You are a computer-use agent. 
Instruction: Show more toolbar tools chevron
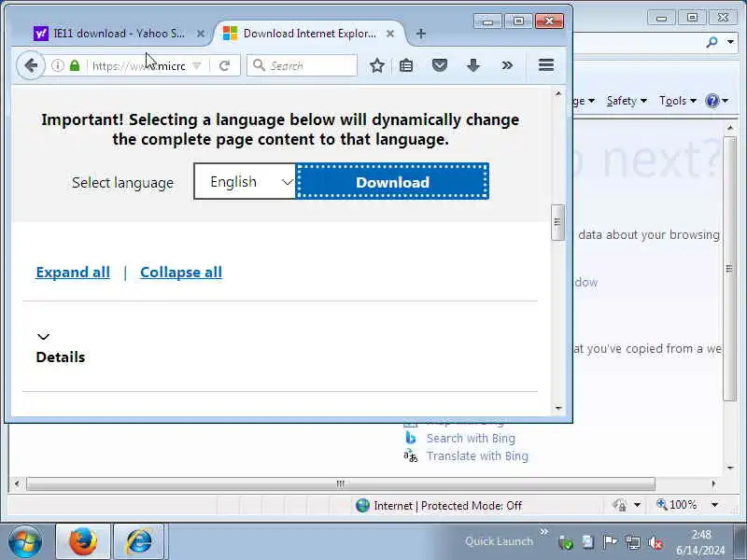pos(507,65)
